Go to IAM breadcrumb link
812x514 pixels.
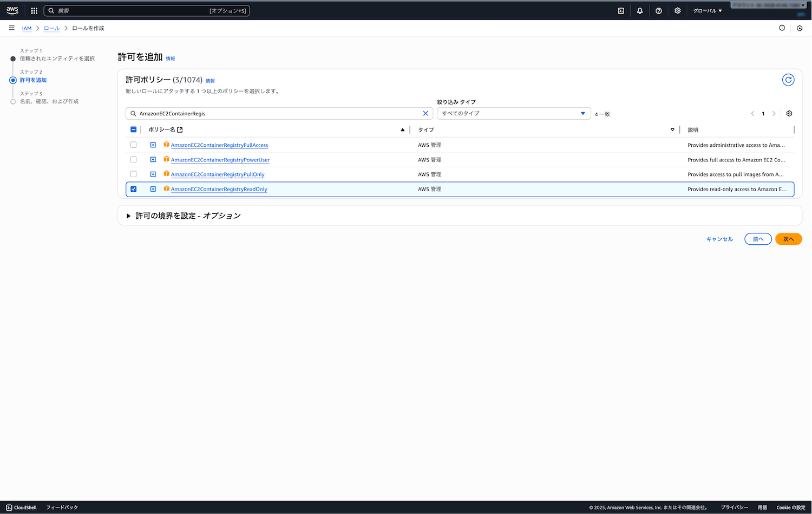point(27,28)
